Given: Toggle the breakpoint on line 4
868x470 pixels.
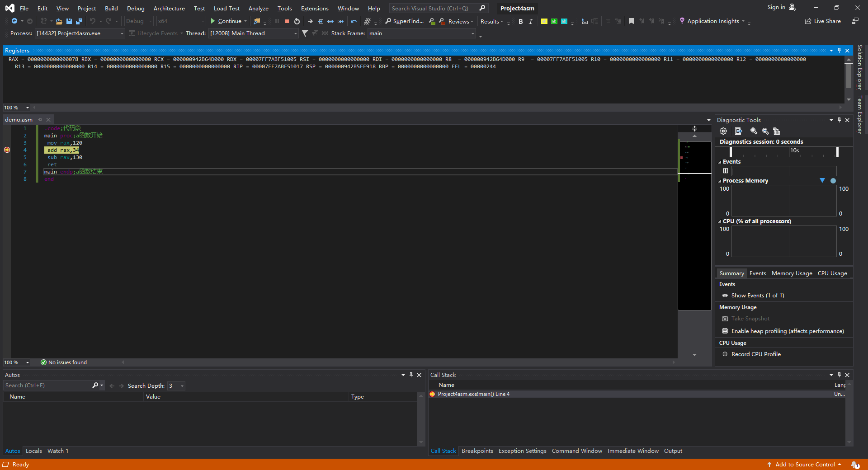Looking at the screenshot, I should click(x=7, y=150).
